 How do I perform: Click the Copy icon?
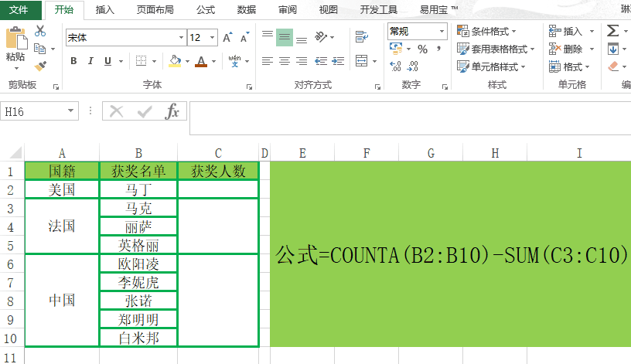click(x=40, y=49)
